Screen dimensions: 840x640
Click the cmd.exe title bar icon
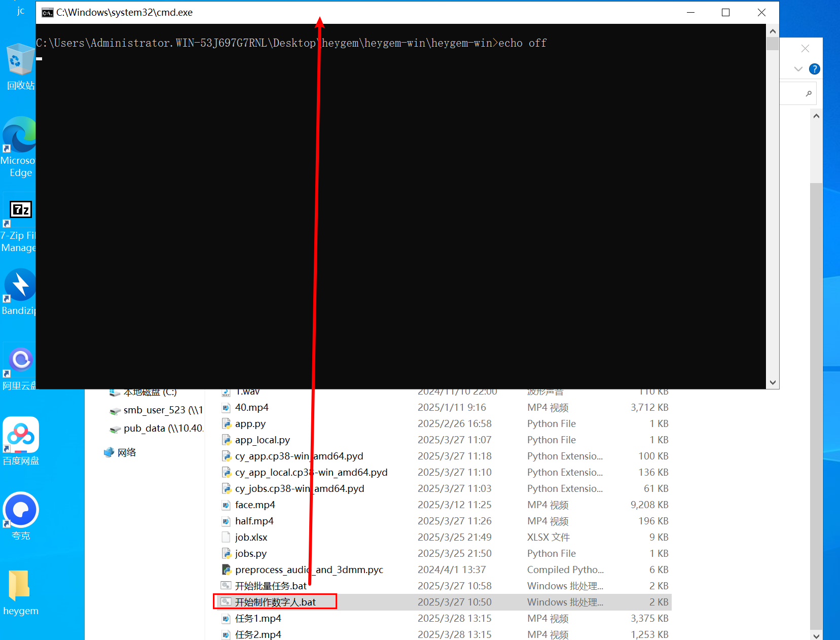[x=47, y=13]
